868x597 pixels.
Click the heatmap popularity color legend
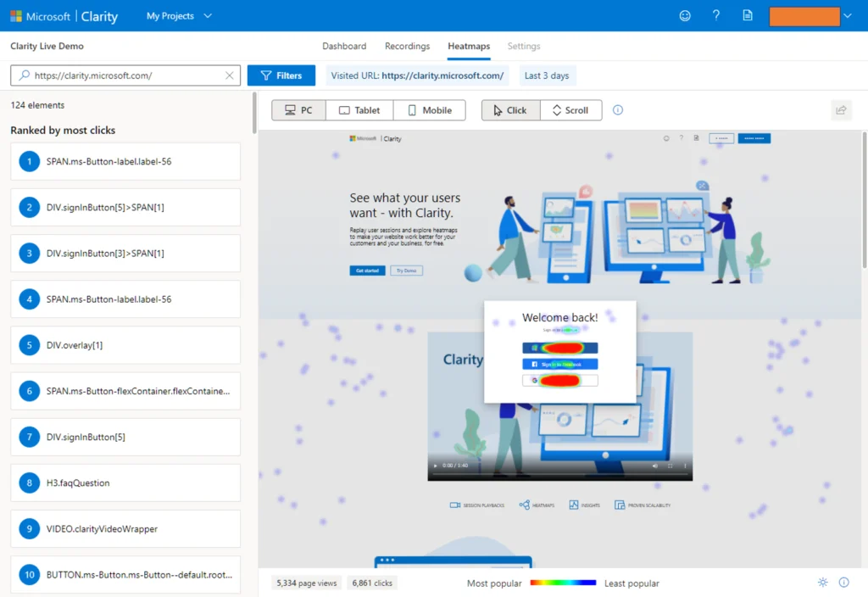(563, 583)
